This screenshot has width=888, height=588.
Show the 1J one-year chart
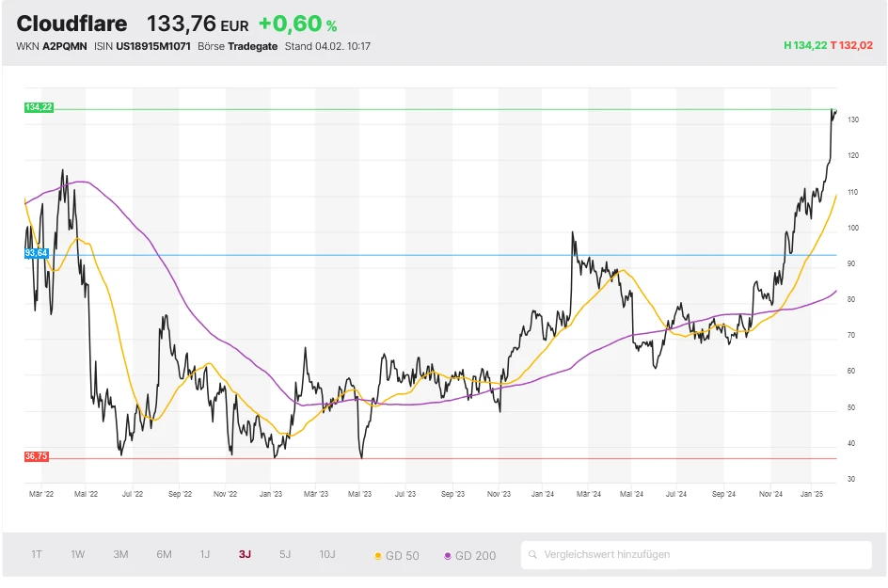[x=205, y=554]
